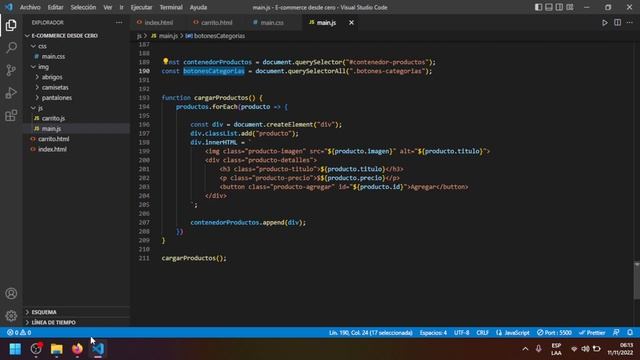Open Explorer views and more actions menu
Screen dimensions: 640x360
point(119,23)
